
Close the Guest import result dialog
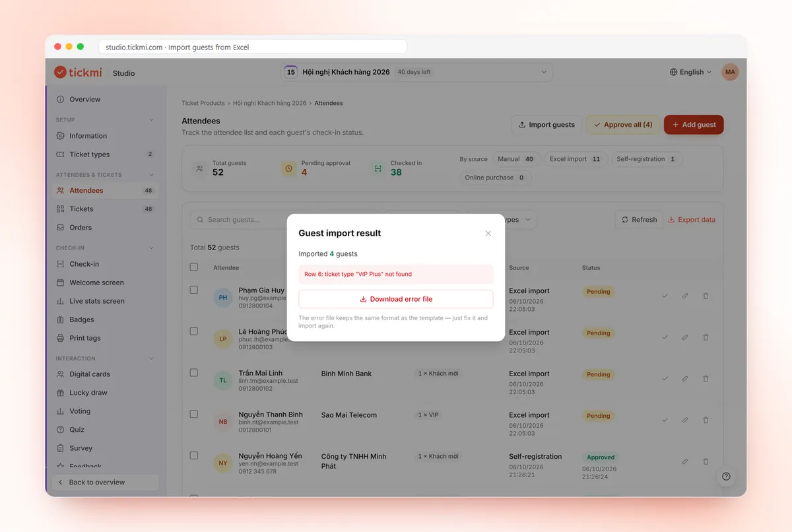(x=488, y=233)
